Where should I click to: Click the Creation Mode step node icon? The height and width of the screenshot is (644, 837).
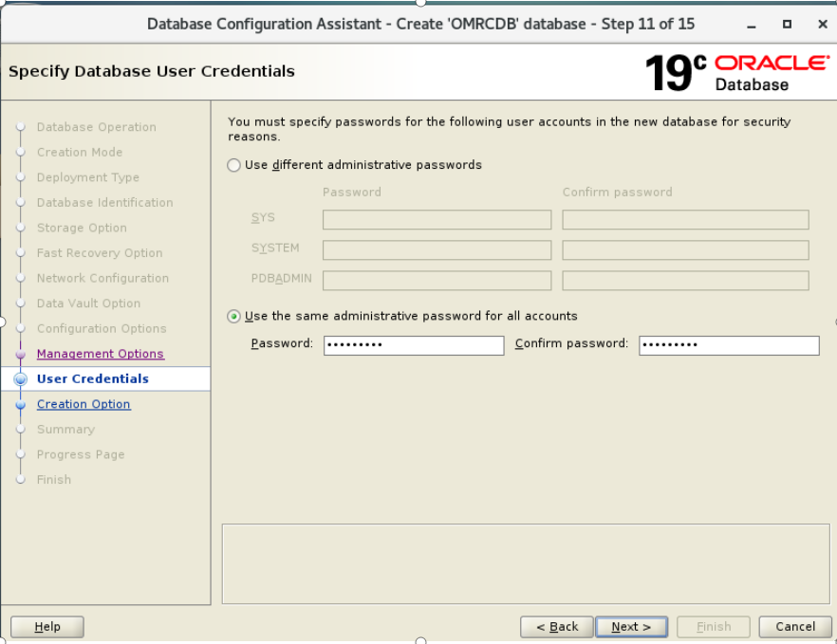22,152
